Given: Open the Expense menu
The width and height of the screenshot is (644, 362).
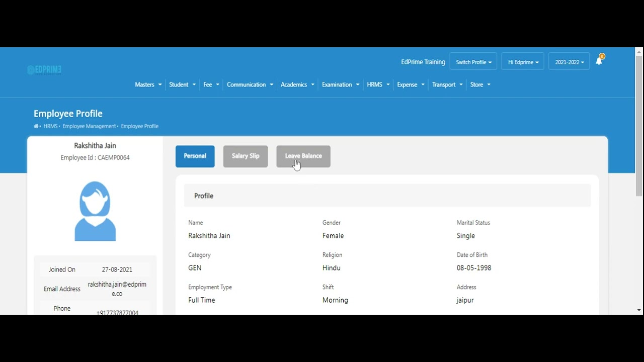Looking at the screenshot, I should (x=411, y=84).
